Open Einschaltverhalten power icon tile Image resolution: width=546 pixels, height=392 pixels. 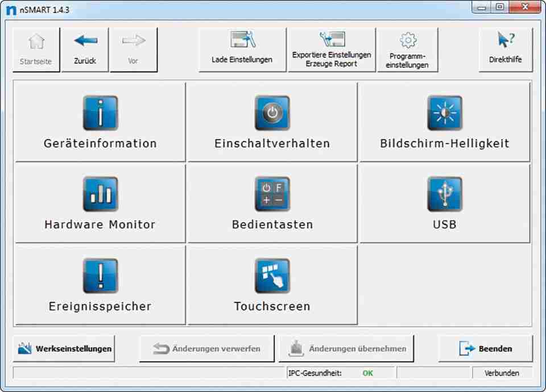tap(272, 113)
